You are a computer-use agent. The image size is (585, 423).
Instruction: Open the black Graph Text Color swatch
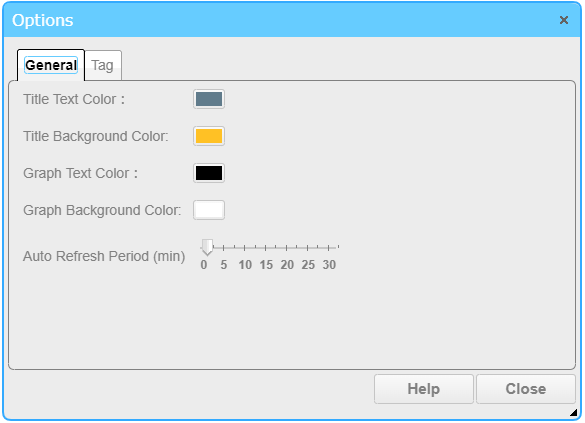point(209,173)
